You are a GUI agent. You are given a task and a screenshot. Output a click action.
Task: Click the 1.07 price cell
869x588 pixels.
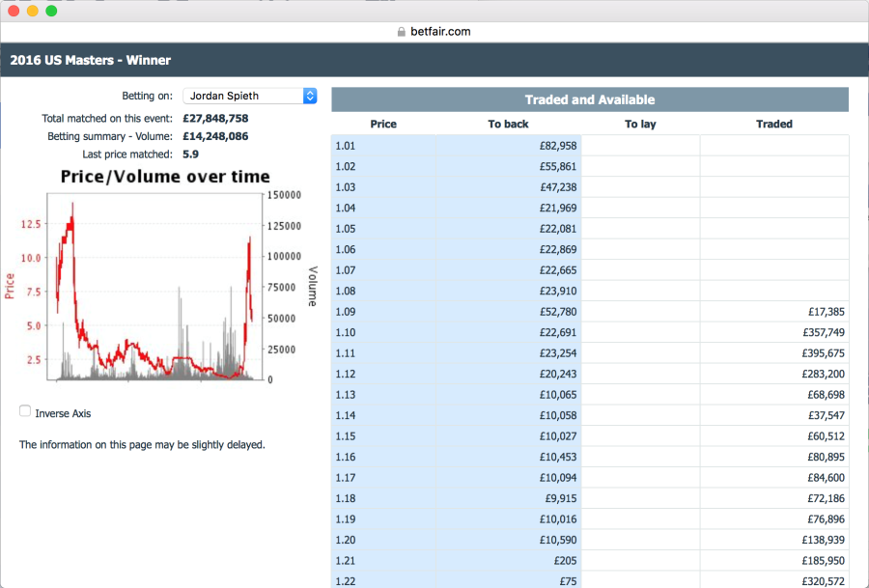click(x=383, y=270)
